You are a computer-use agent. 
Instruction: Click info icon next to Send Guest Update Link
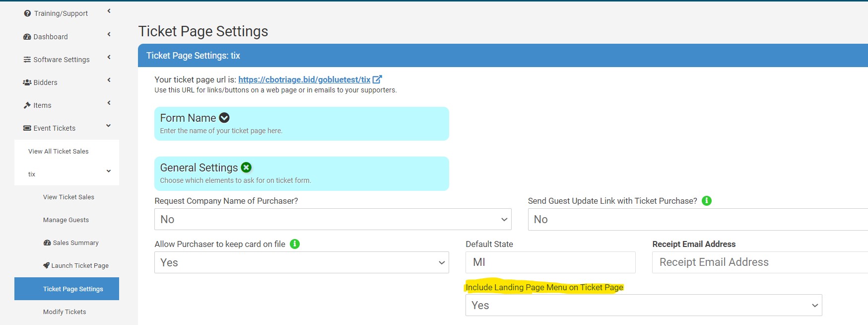[x=707, y=201]
